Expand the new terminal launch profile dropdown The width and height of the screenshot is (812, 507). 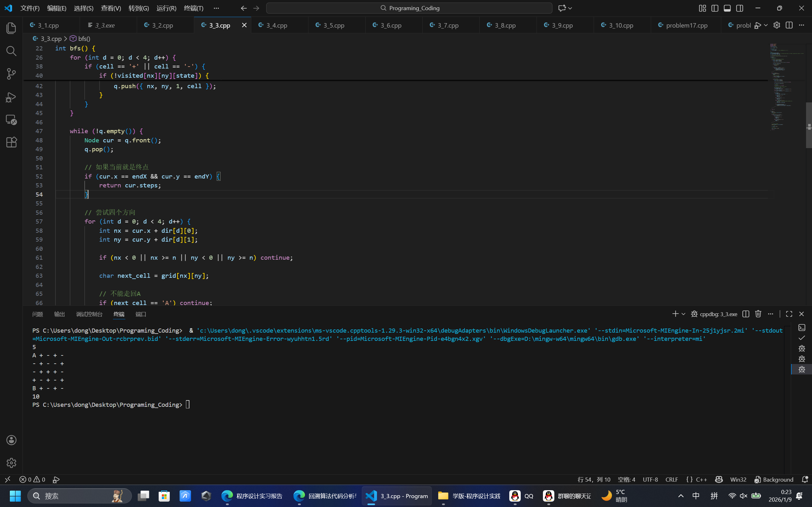click(x=683, y=314)
